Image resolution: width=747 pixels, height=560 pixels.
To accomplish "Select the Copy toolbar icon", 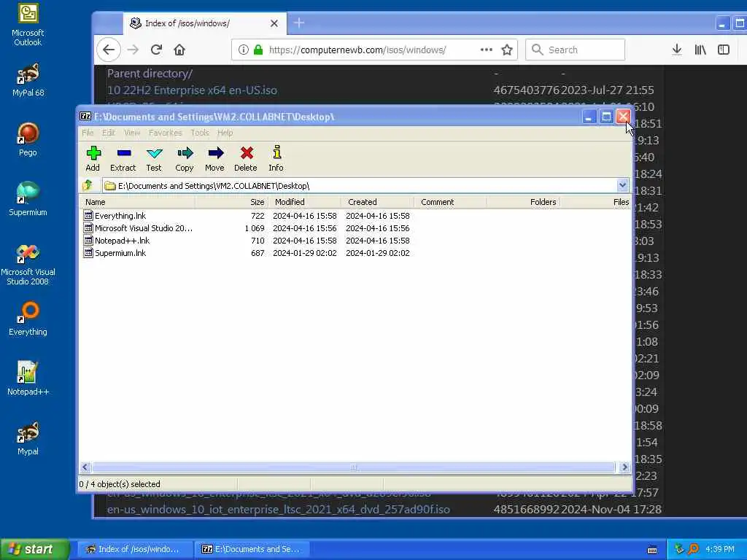I will (x=185, y=158).
